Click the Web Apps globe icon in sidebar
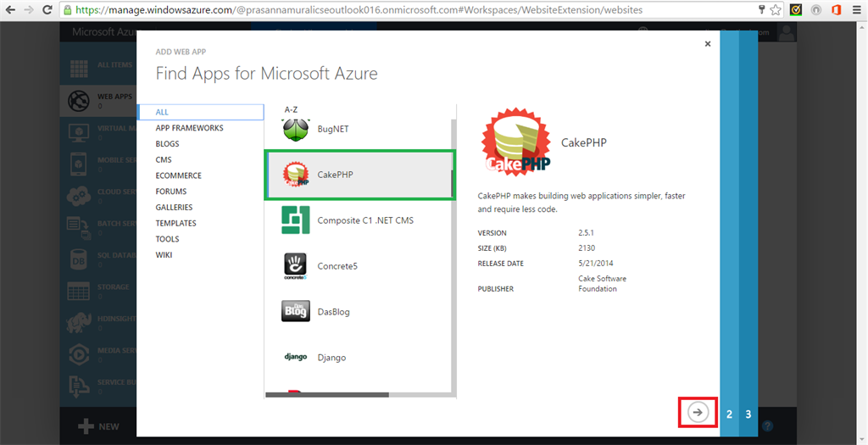Screen dimensions: 868x445 (x=79, y=100)
